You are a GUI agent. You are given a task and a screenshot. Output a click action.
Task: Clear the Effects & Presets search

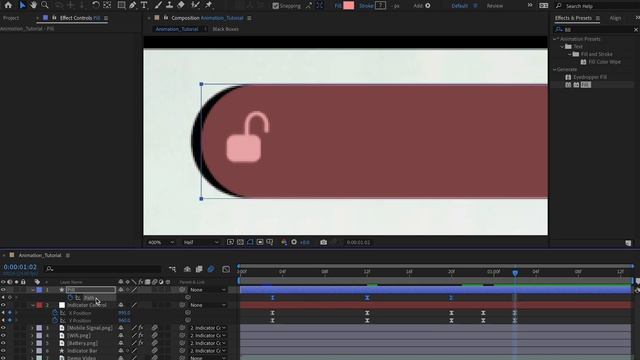coord(636,29)
